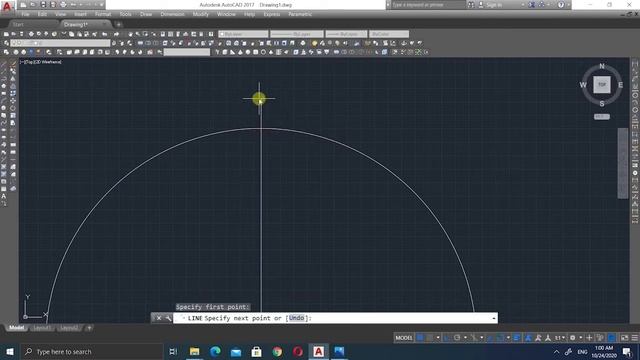The image size is (640, 360).
Task: Select the Line tool in Draw toolbar
Action: tap(4, 64)
